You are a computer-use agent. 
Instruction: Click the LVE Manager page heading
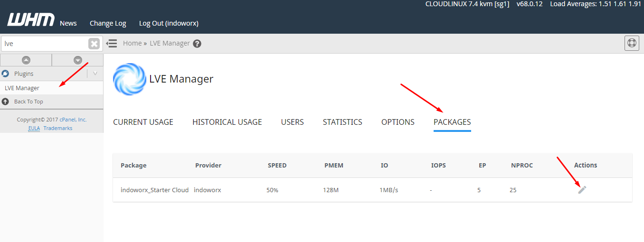tap(181, 79)
